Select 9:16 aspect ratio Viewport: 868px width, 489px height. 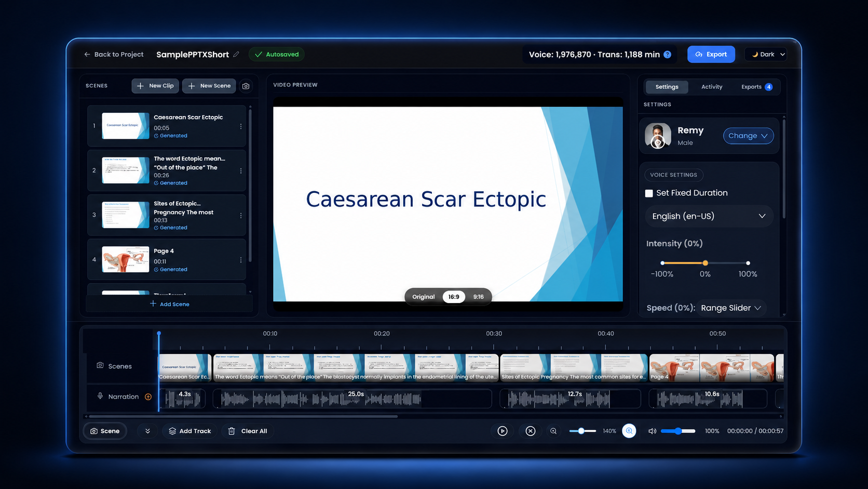pyautogui.click(x=478, y=297)
